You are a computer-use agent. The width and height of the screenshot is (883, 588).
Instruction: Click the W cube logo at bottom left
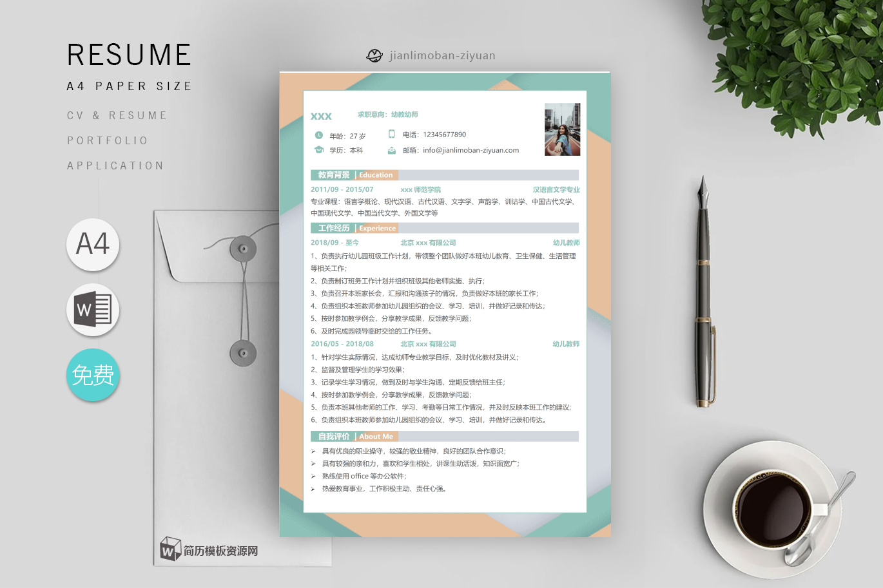click(170, 549)
